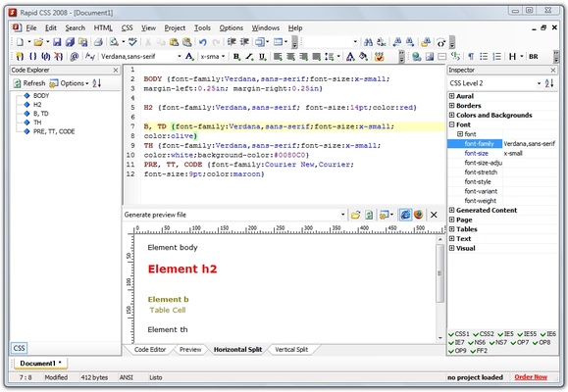Open the x-small font size dropdown
568x392 pixels.
223,57
